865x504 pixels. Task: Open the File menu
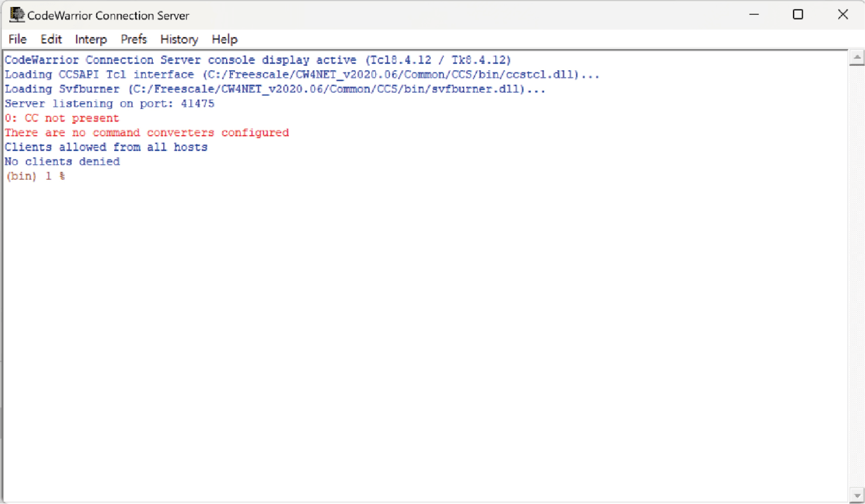point(17,39)
